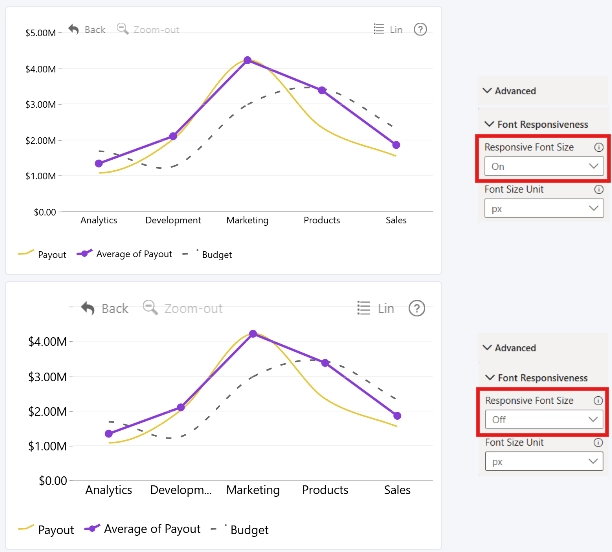Click info icon beside upper Font Size Unit
This screenshot has width=612, height=552.
pos(598,189)
